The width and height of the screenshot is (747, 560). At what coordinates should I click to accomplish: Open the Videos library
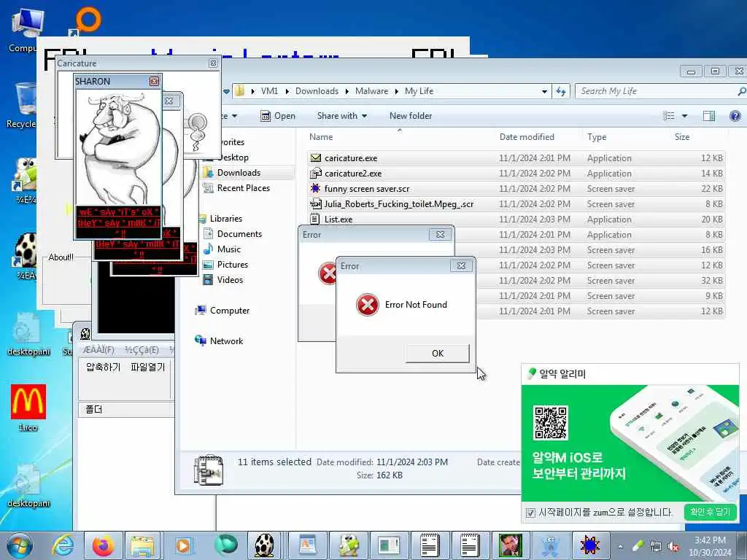230,279
